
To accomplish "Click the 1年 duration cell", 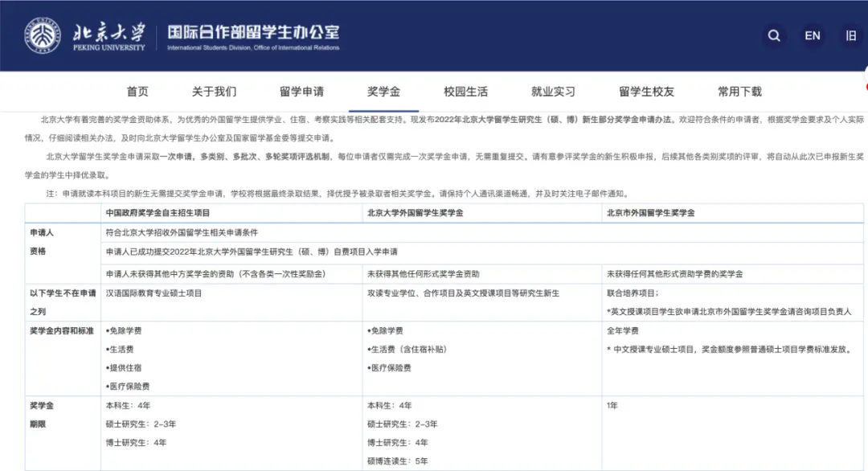I will click(x=612, y=406).
